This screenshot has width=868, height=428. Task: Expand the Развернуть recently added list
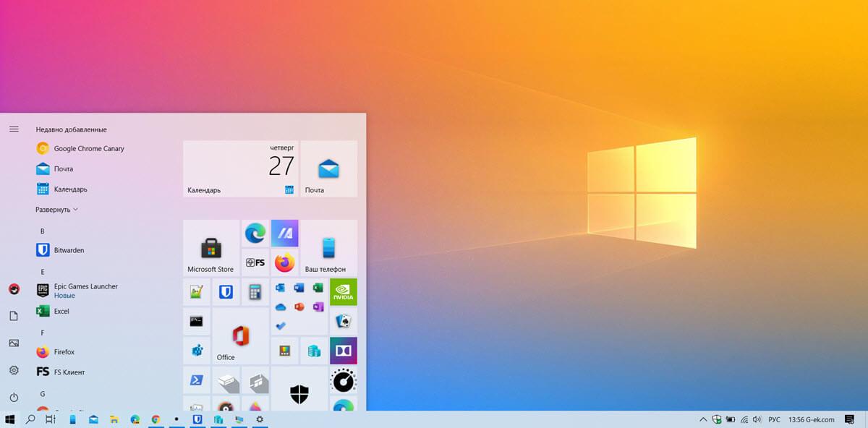pos(56,210)
